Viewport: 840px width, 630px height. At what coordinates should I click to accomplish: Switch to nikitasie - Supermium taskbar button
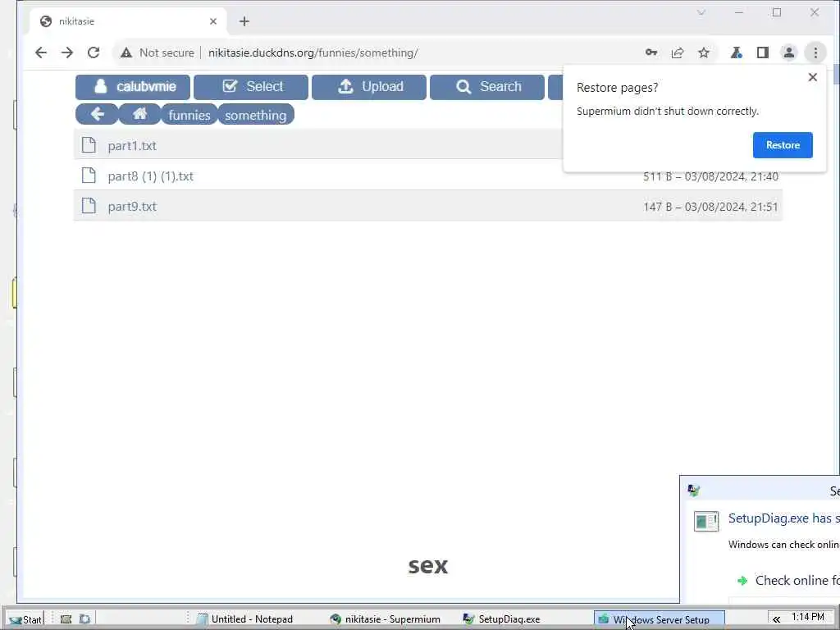click(x=386, y=619)
